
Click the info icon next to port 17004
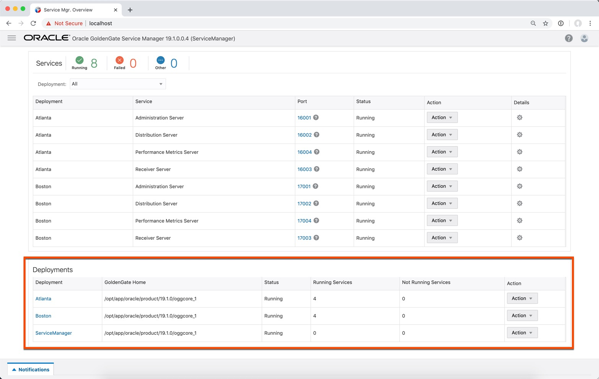click(316, 220)
